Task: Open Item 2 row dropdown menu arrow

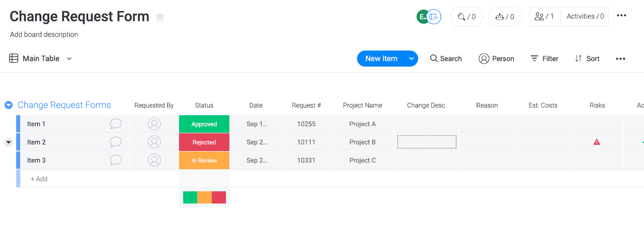Action: 8,142
